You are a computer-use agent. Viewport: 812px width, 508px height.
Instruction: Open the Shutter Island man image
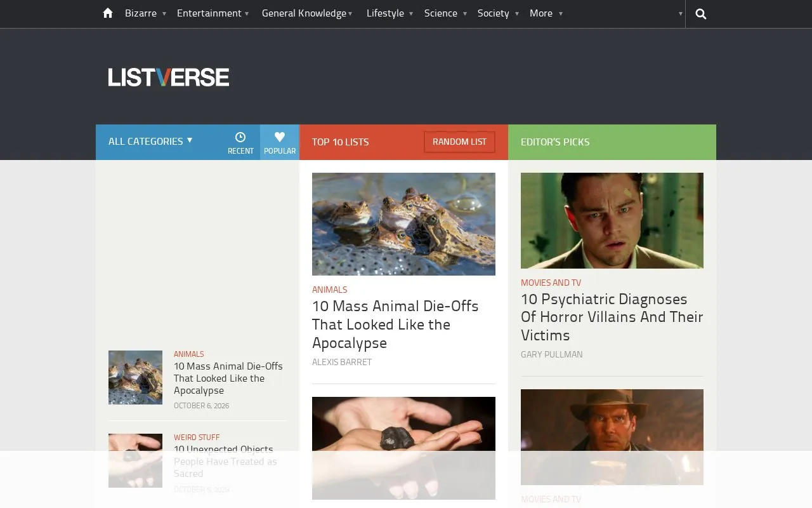(x=612, y=220)
